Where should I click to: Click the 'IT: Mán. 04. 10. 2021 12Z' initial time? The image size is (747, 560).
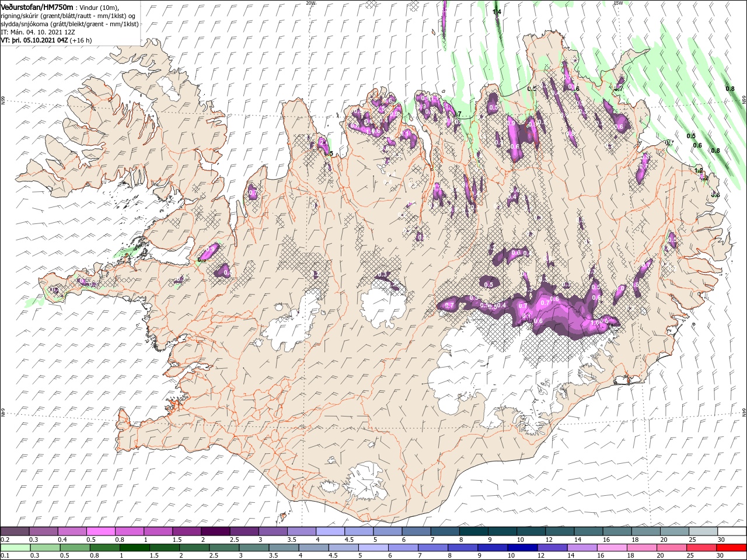coord(39,32)
